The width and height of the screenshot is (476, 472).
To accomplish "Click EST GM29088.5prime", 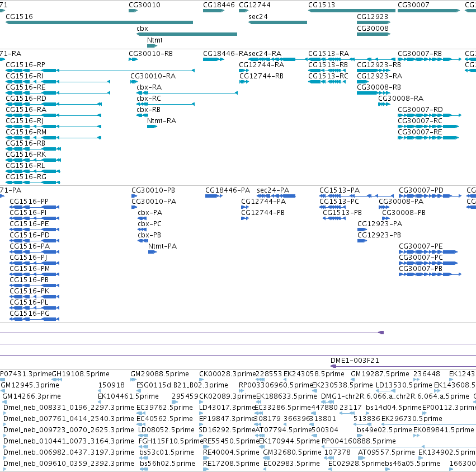I will 133,380.
